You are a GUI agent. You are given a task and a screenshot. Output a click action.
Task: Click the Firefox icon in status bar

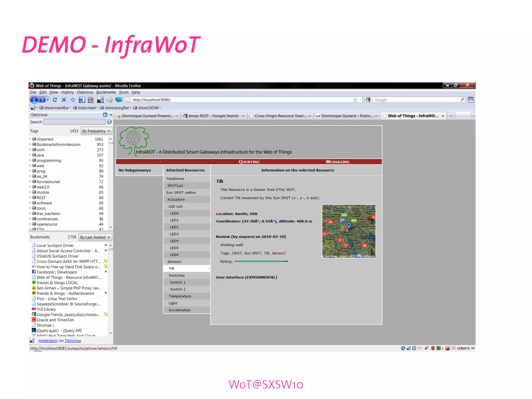click(x=433, y=348)
